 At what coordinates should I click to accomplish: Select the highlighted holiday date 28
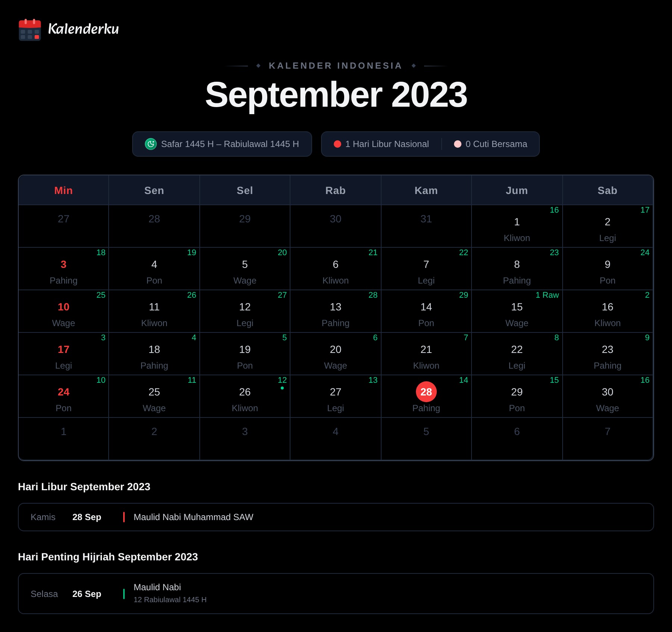pos(426,392)
